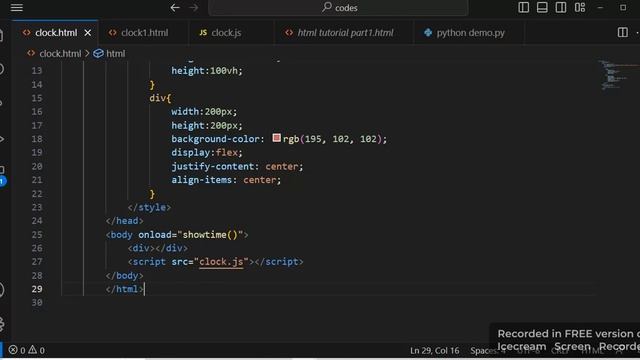Image resolution: width=640 pixels, height=360 pixels.
Task: Click the 'display:flex;' line text
Action: (x=207, y=153)
